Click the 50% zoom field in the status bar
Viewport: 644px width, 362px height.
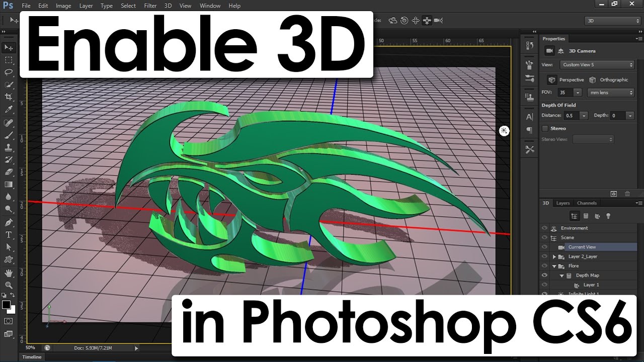click(x=30, y=347)
